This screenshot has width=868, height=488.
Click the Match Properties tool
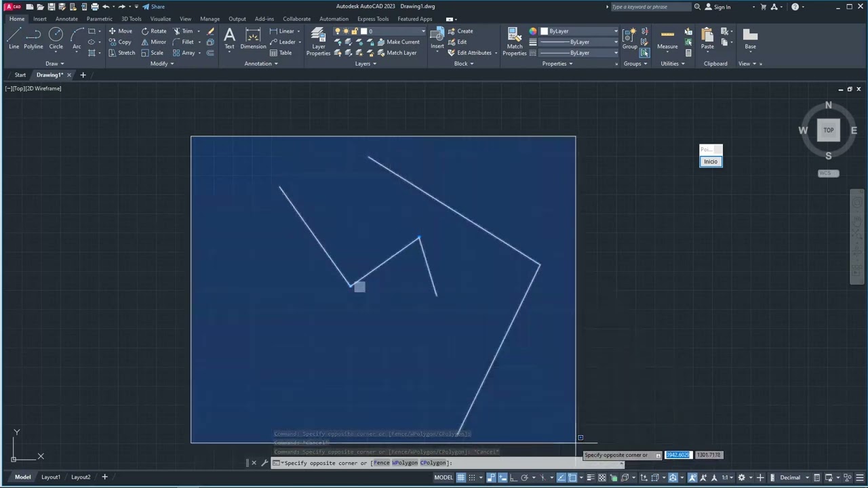tap(515, 42)
